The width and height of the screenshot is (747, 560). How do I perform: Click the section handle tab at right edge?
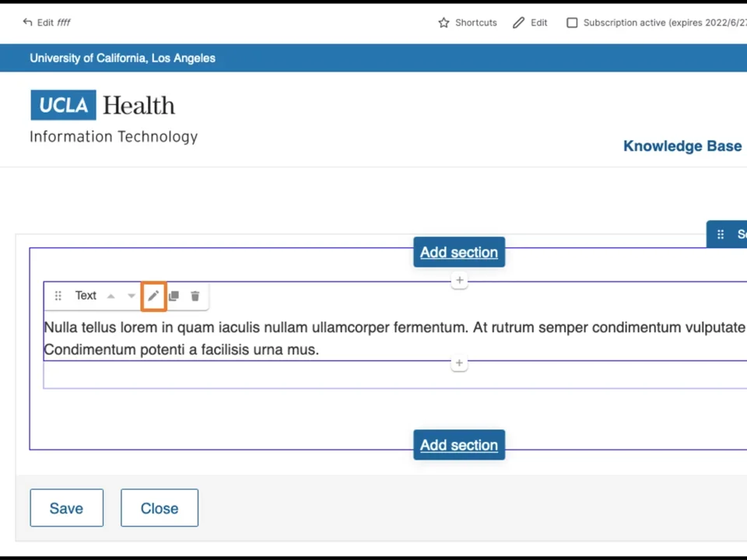(x=728, y=234)
